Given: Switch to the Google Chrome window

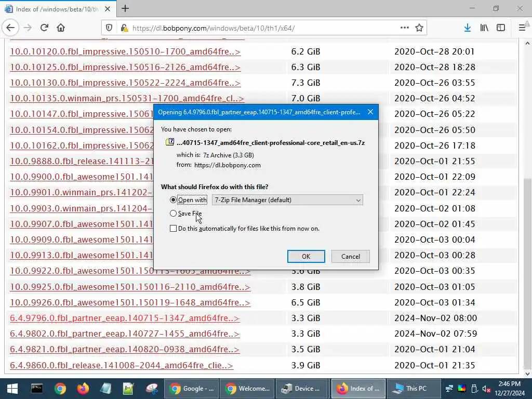Looking at the screenshot, I should [191, 389].
